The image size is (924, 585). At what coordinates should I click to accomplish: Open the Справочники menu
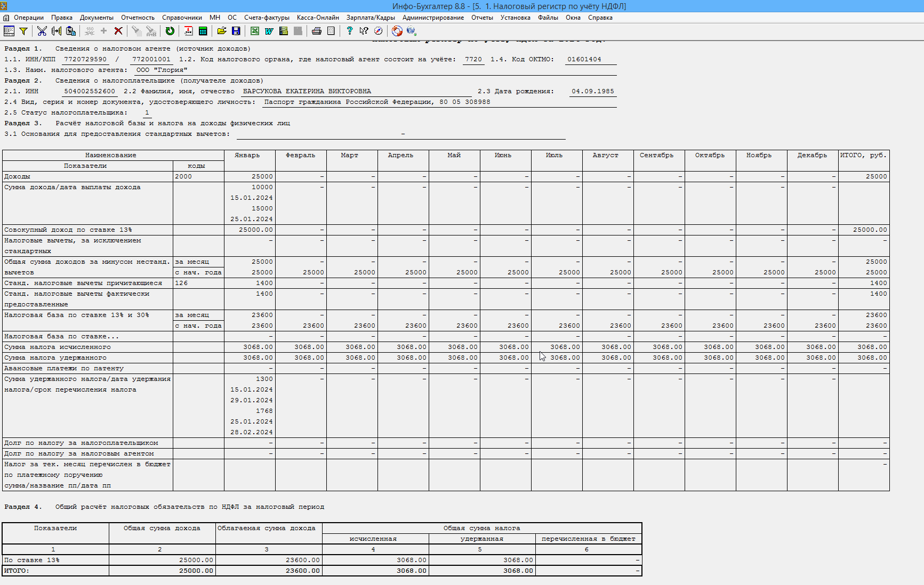[x=182, y=18]
